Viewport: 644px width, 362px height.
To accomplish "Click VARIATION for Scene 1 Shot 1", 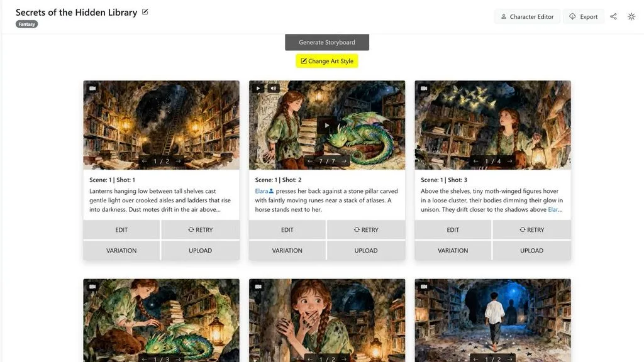I will [121, 250].
